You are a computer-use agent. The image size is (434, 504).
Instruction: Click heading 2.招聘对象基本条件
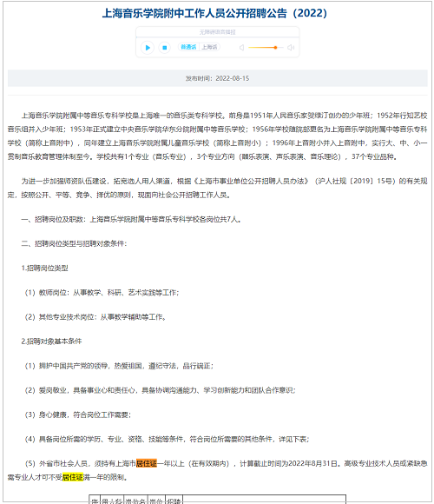point(51,342)
